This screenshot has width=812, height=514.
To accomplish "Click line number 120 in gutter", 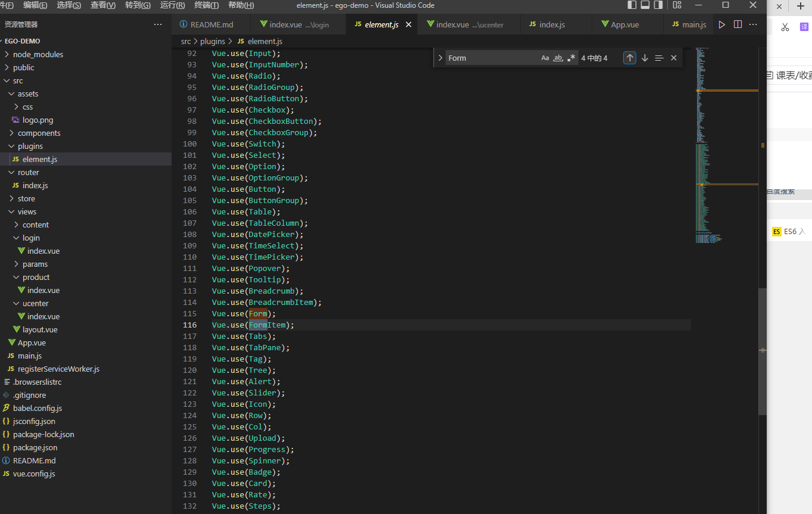I will 190,370.
